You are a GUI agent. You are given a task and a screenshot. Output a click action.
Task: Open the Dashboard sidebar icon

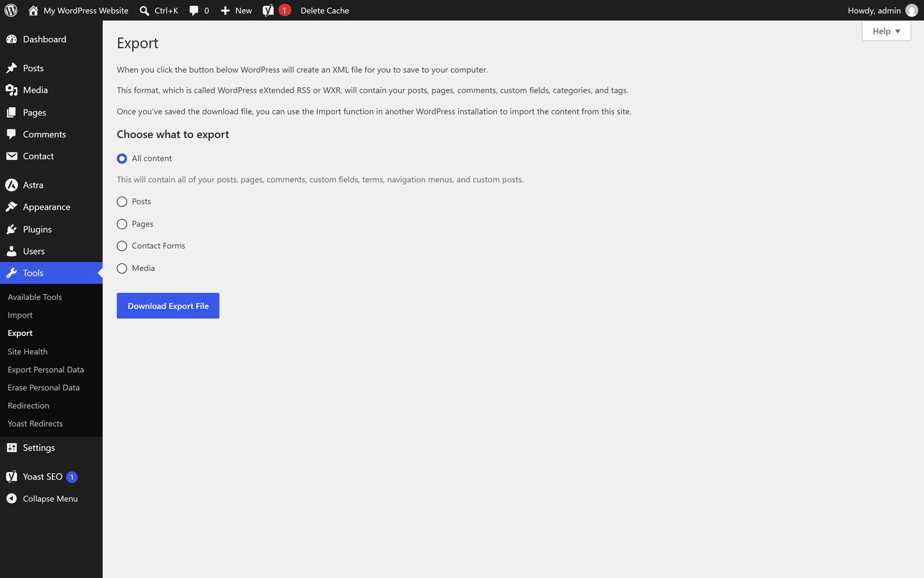(x=12, y=39)
